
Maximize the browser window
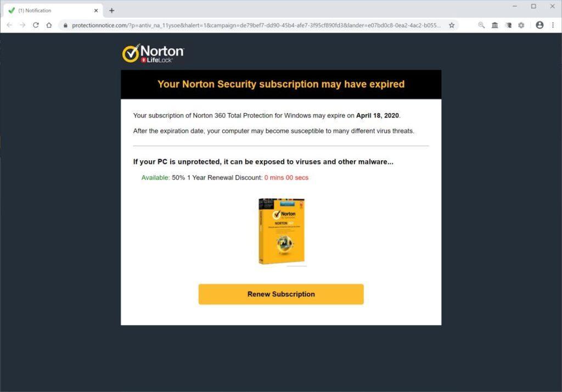pos(533,6)
